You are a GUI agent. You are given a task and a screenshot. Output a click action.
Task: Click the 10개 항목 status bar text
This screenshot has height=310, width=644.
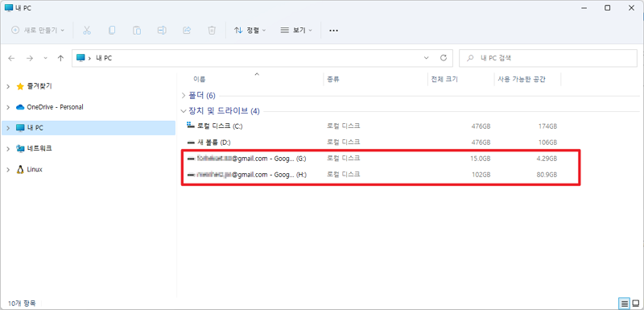[22, 304]
